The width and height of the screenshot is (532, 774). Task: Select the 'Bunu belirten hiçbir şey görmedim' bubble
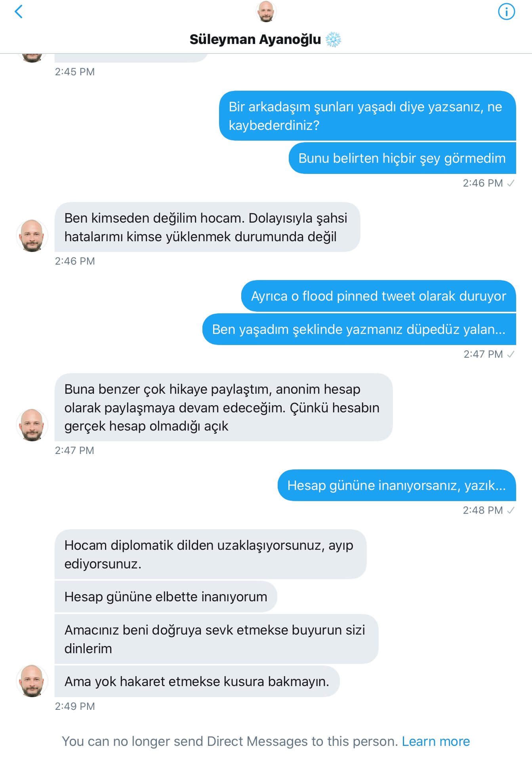pos(402,158)
